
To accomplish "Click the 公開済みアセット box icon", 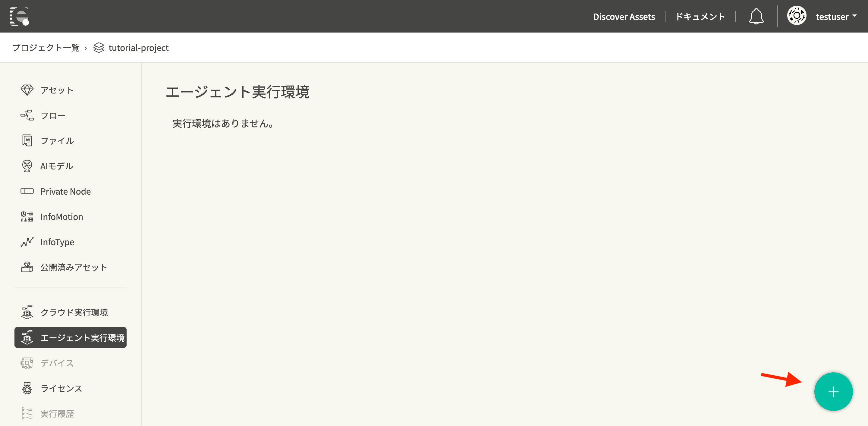I will coord(27,267).
